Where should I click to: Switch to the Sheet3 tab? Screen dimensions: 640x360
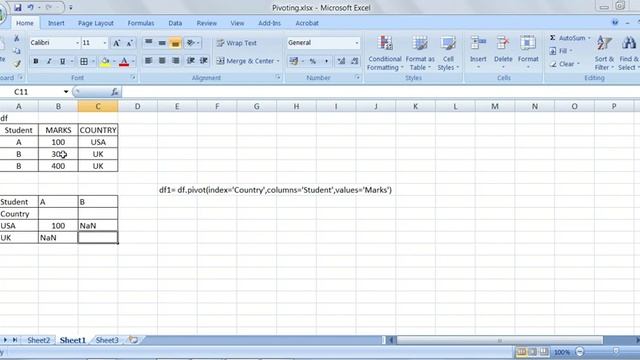(107, 340)
